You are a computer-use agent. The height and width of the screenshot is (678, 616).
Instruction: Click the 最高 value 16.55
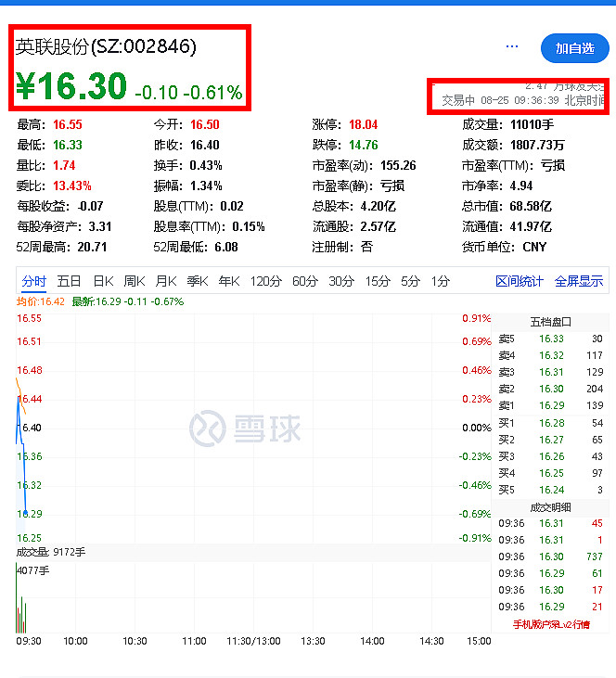tap(68, 124)
